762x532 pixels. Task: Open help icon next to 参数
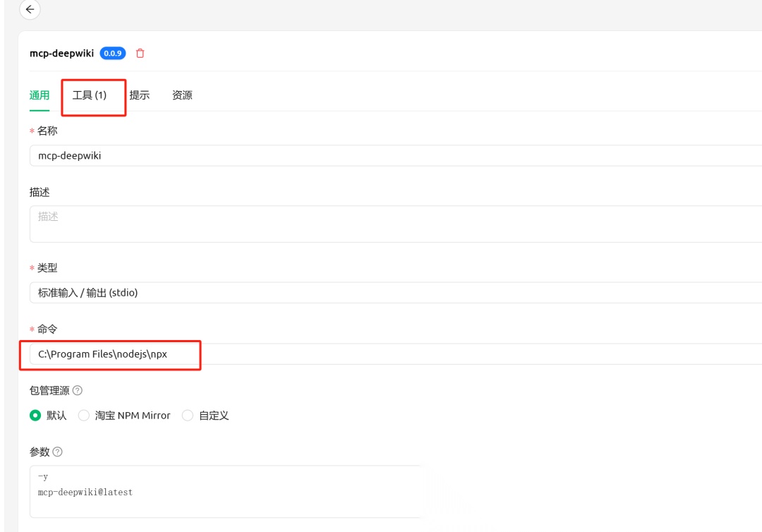57,452
